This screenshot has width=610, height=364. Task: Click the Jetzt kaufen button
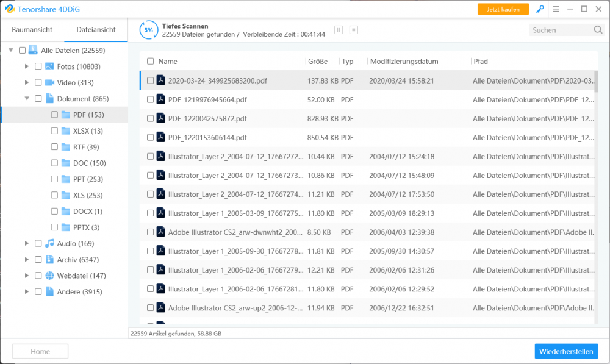503,9
